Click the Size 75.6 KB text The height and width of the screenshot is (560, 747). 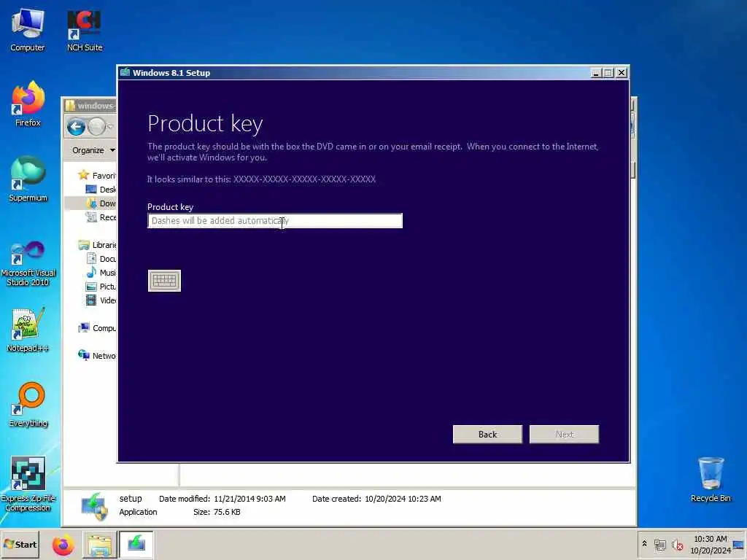pos(217,512)
